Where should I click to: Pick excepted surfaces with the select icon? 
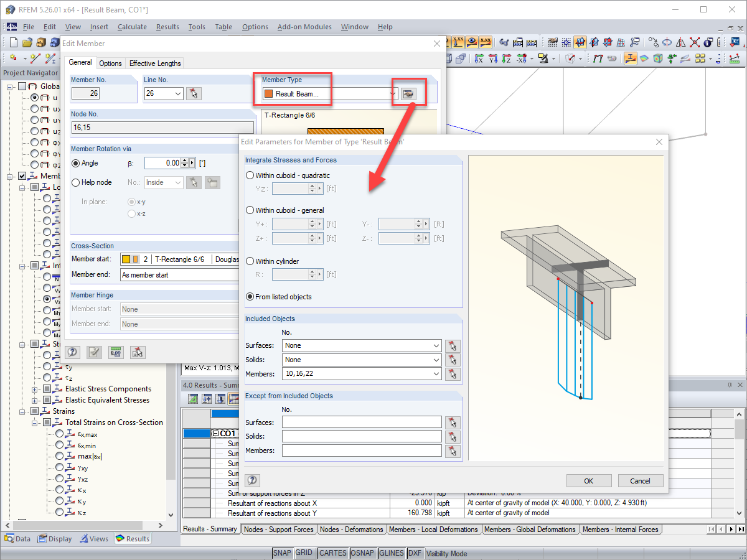(453, 422)
